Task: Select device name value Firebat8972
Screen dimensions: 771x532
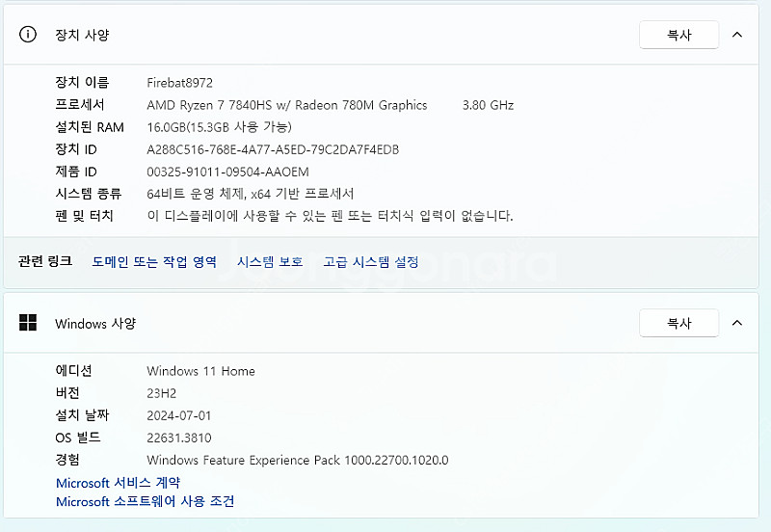Action: point(180,83)
